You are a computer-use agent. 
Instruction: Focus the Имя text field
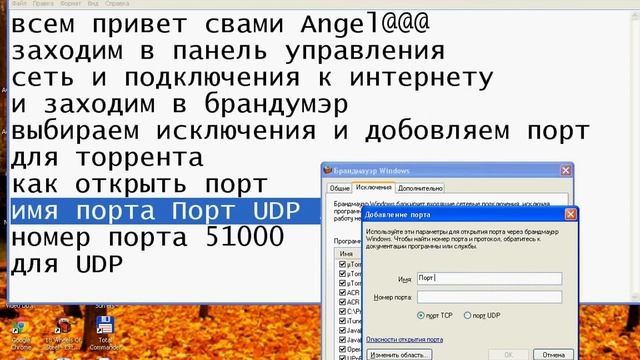click(489, 278)
